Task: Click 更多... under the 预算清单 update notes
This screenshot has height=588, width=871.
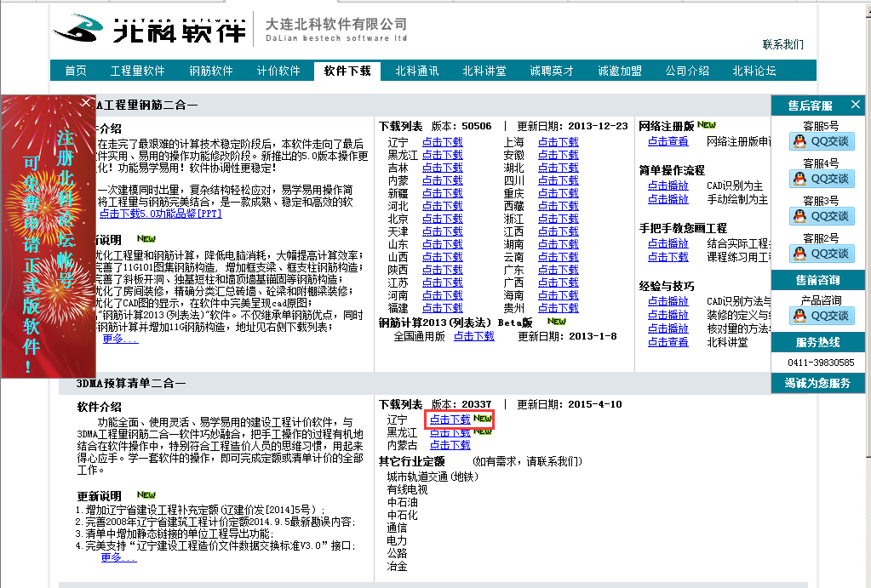Action: (x=118, y=557)
